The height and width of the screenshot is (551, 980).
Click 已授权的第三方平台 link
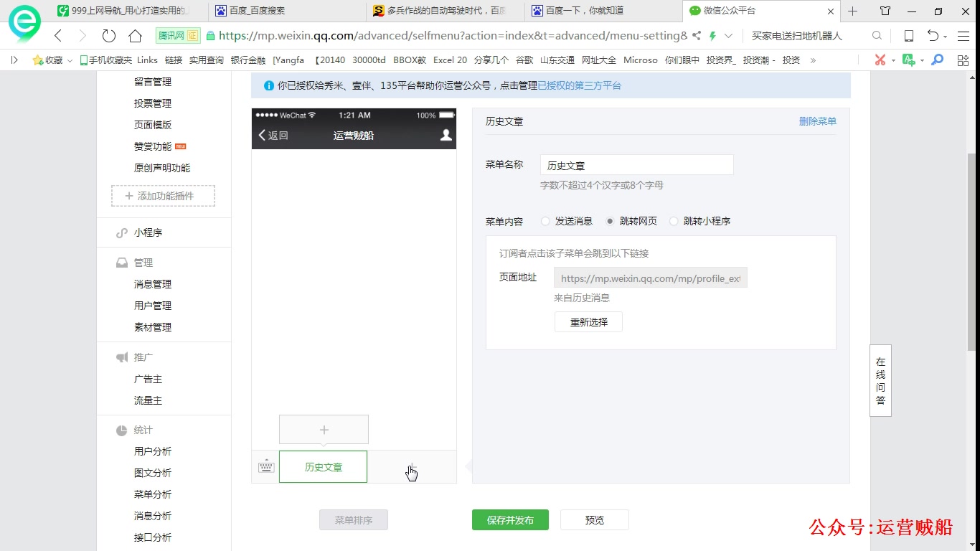pos(580,85)
